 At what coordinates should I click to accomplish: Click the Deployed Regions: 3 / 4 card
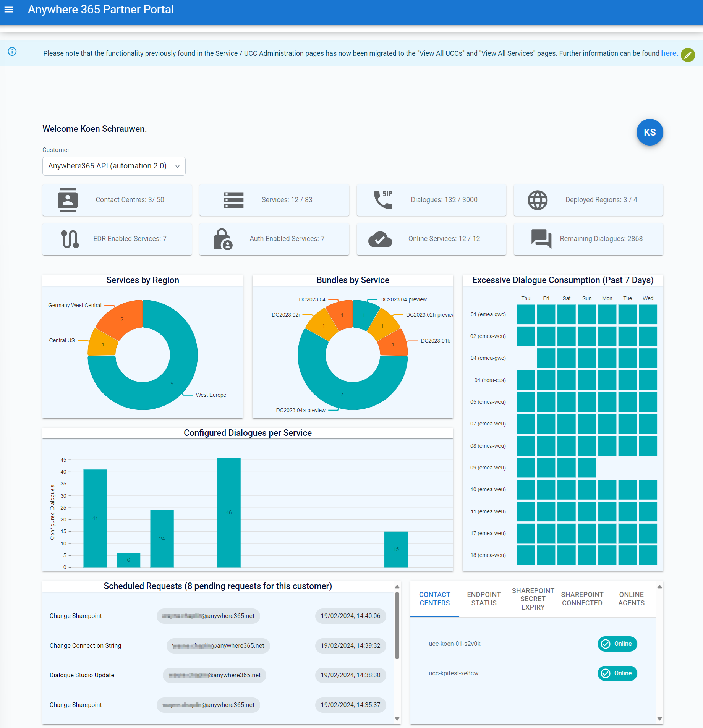588,200
